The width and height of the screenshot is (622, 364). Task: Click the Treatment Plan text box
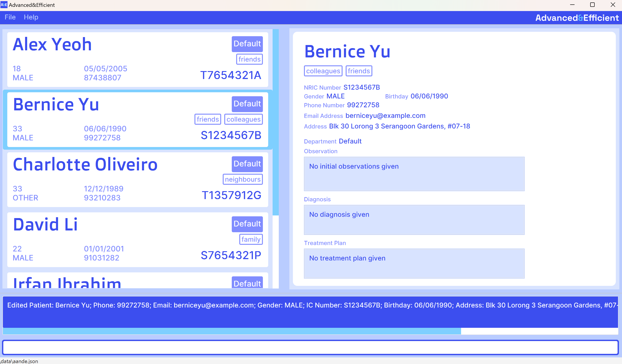point(414,263)
